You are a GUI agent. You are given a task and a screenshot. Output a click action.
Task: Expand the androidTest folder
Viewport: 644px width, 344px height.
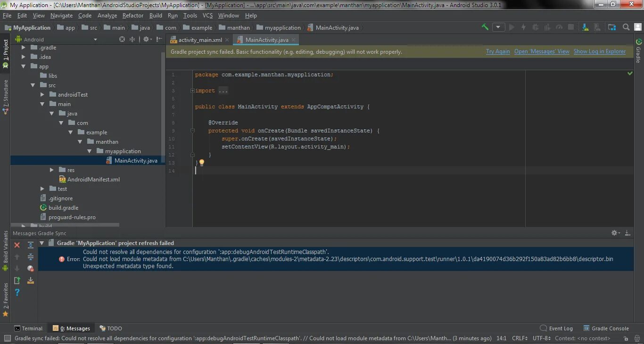tap(42, 95)
